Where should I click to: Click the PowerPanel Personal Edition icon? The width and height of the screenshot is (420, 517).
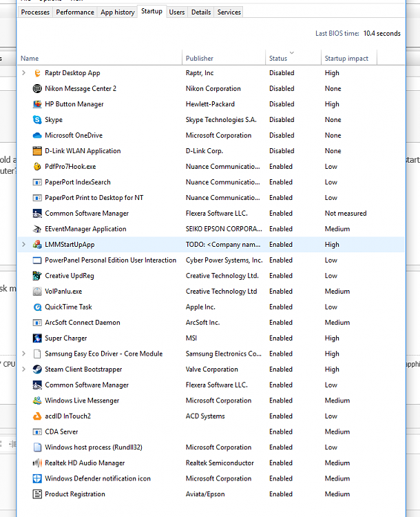pyautogui.click(x=37, y=260)
